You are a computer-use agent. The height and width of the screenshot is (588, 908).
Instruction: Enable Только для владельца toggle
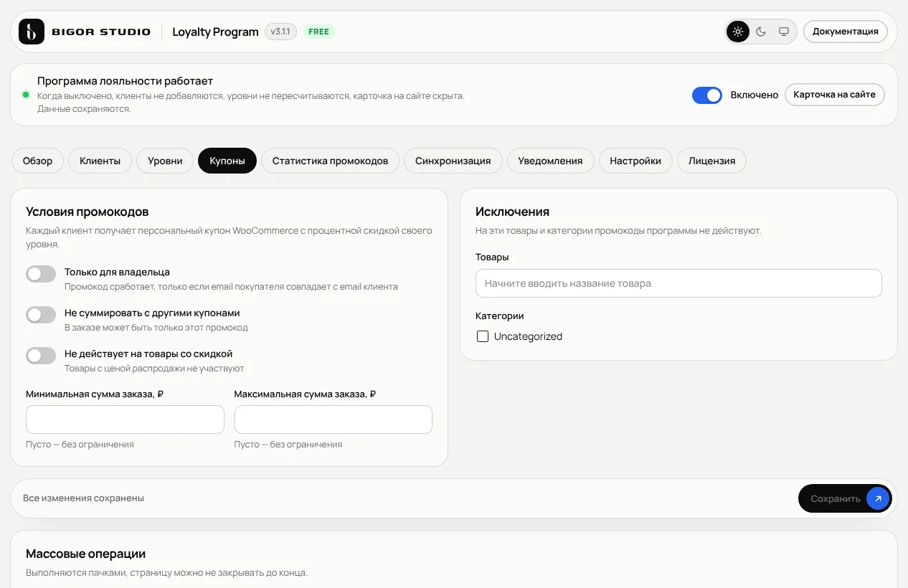tap(41, 273)
